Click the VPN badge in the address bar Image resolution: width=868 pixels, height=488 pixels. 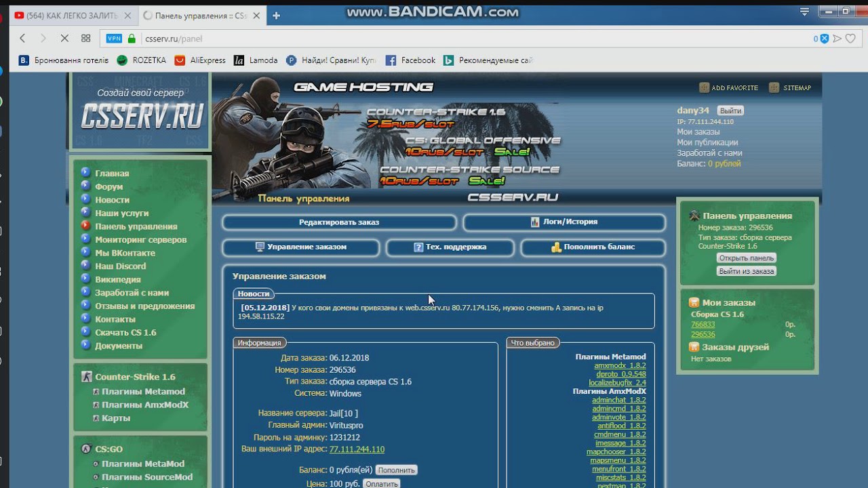click(x=114, y=39)
